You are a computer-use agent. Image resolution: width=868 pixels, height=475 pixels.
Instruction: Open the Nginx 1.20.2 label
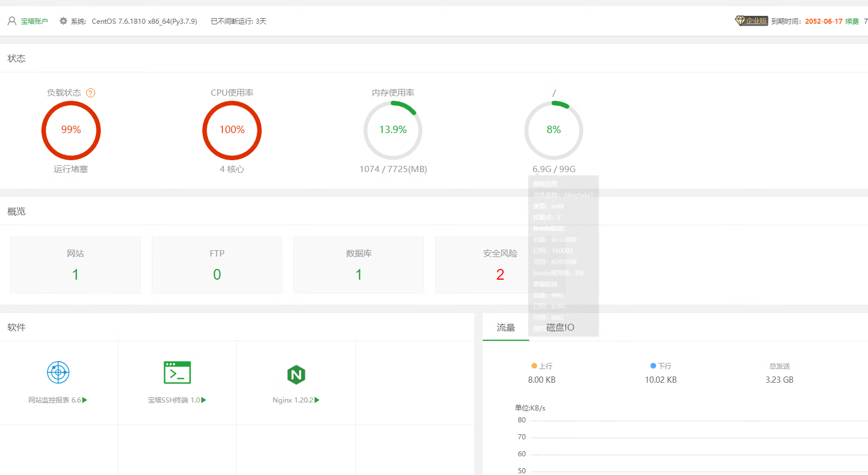(293, 400)
